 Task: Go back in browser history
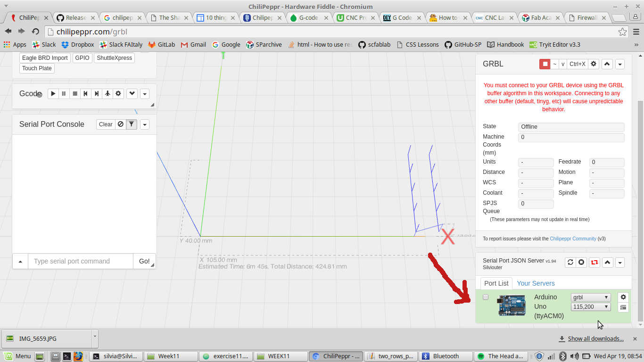tap(8, 32)
